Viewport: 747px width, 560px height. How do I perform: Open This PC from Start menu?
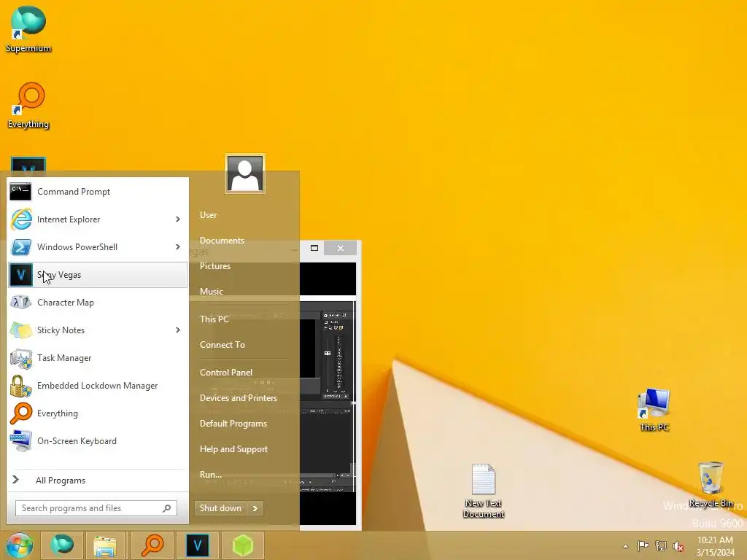214,319
